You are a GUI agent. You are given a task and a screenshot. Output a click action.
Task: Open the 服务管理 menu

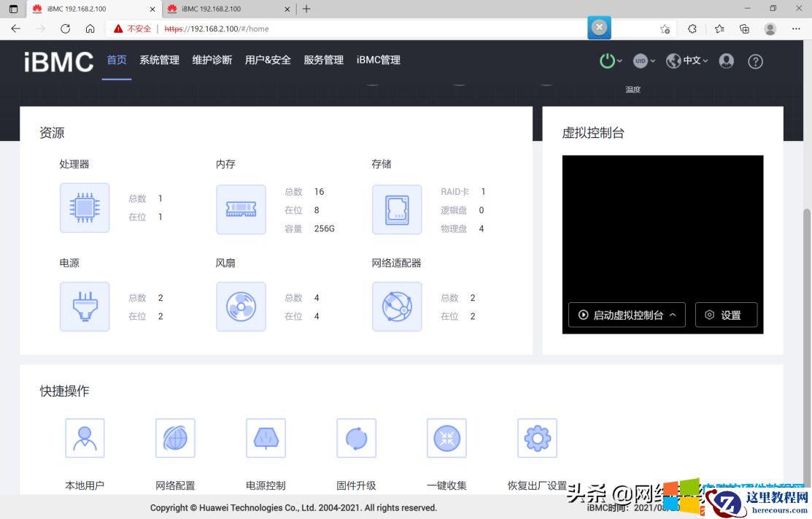point(324,60)
